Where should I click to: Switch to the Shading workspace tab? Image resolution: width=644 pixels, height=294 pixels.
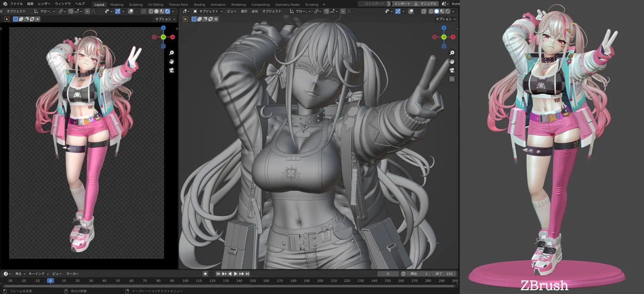pos(199,4)
